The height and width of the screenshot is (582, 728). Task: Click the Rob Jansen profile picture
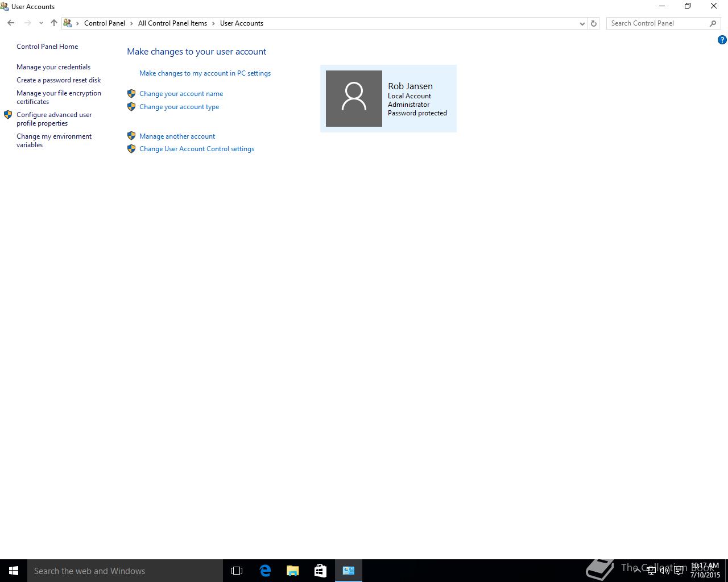click(x=354, y=98)
